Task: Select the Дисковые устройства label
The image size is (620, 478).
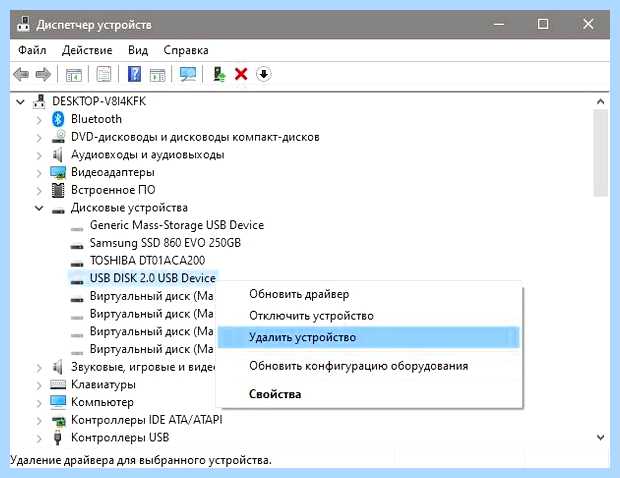Action: (129, 208)
